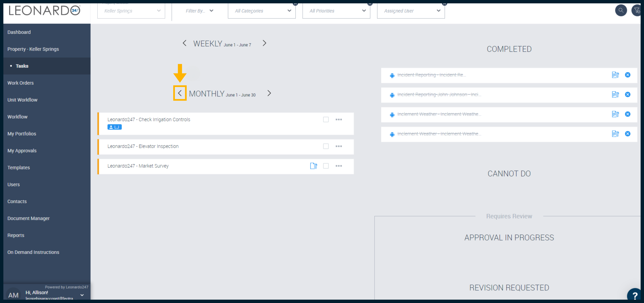644x303 pixels.
Task: Go to next week arrow
Action: 264,43
